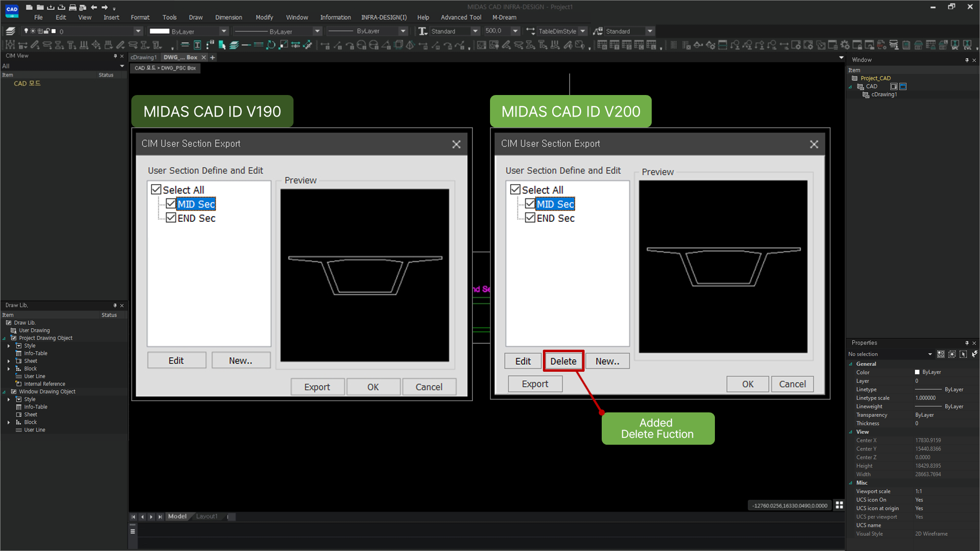Toggle MID Sec checkbox in V200 dialog

coord(530,203)
